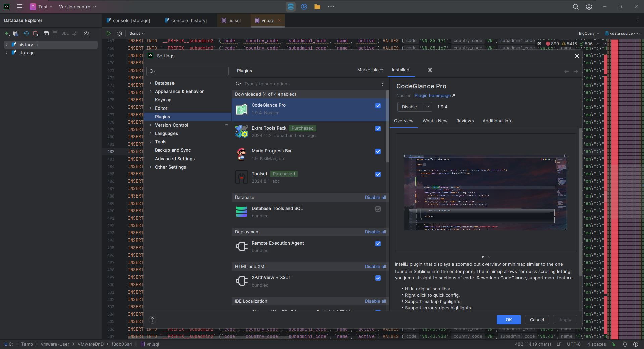The height and width of the screenshot is (349, 644).
Task: Click the settings search input field
Action: click(188, 71)
